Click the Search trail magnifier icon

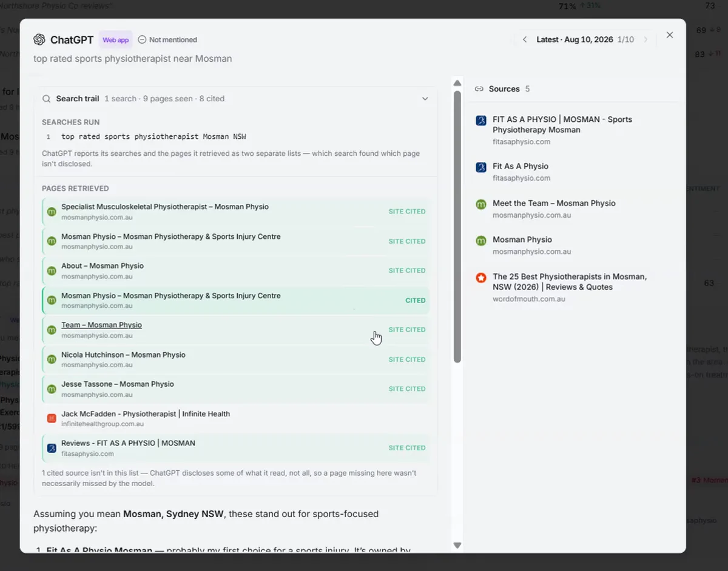pos(47,99)
